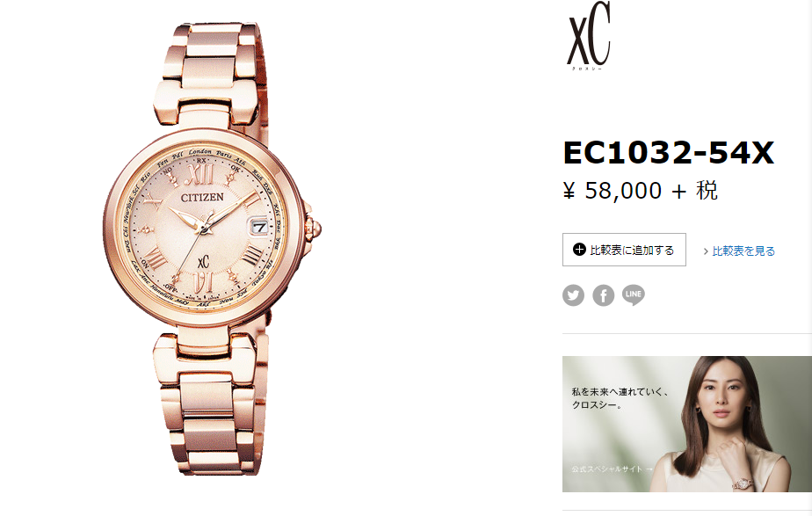Open the クロスシー promotional banner with the woman
Image resolution: width=812 pixels, height=516 pixels.
click(x=687, y=424)
